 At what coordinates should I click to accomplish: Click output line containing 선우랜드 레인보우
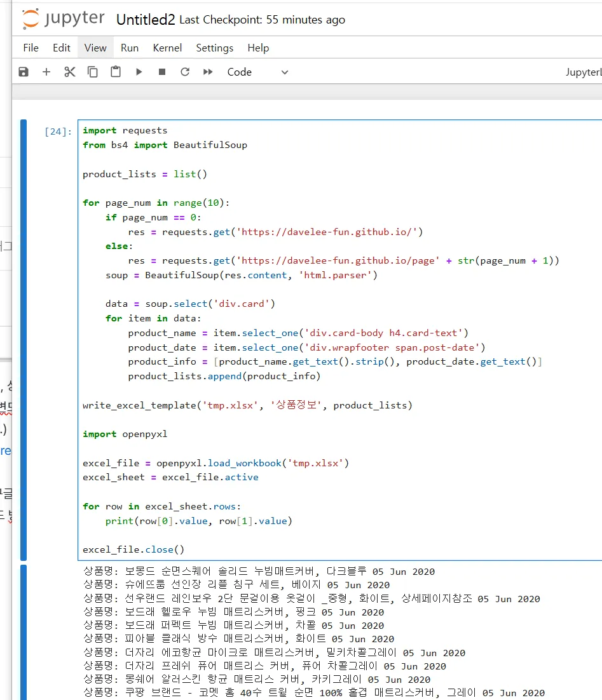[x=311, y=598]
